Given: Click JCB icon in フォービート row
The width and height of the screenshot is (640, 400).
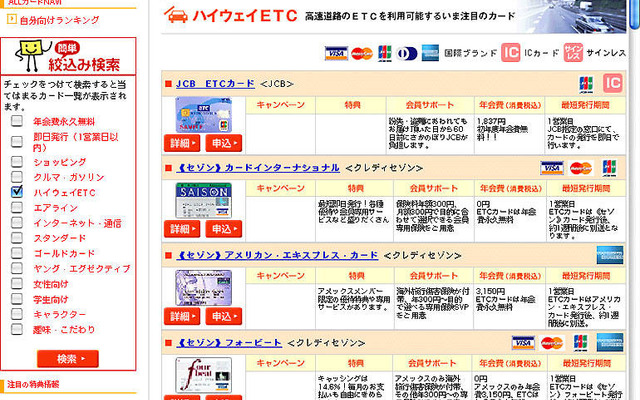Looking at the screenshot, I should 580,343.
